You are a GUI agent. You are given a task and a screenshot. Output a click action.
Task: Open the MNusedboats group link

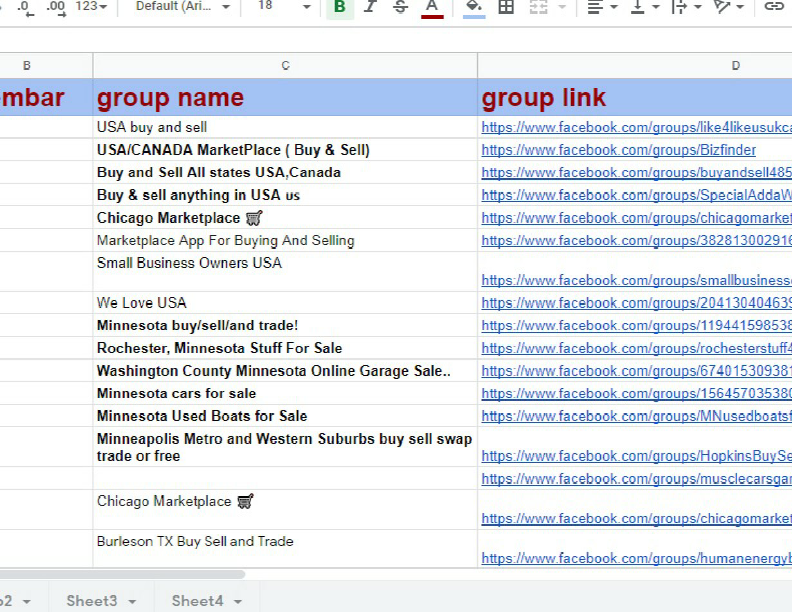click(x=636, y=416)
